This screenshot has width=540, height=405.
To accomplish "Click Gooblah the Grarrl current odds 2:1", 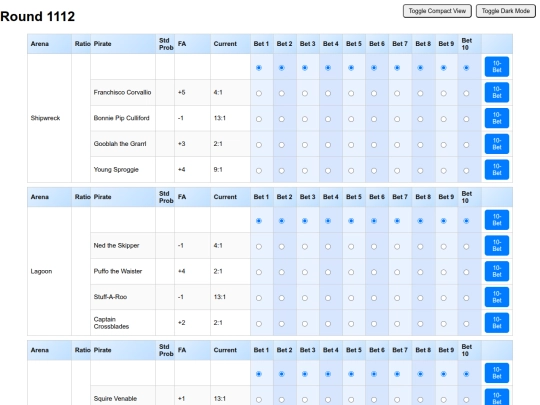I will (x=218, y=144).
